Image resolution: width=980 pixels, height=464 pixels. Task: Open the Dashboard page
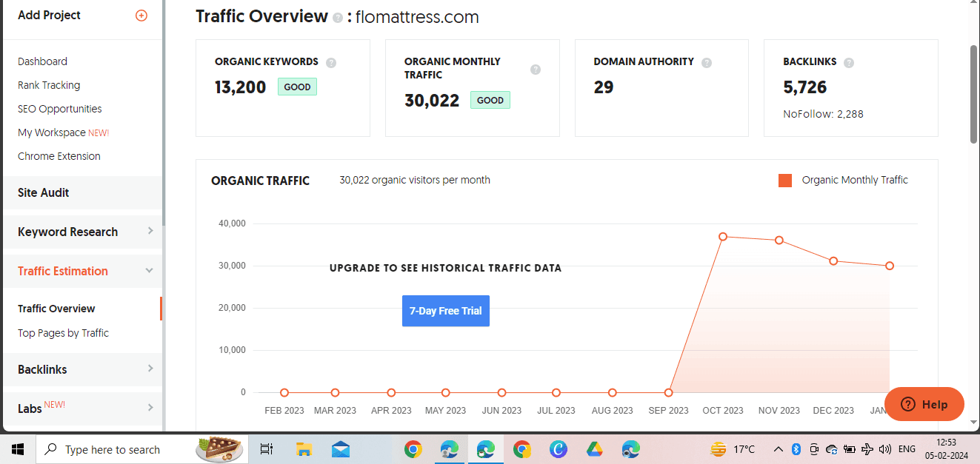click(42, 61)
